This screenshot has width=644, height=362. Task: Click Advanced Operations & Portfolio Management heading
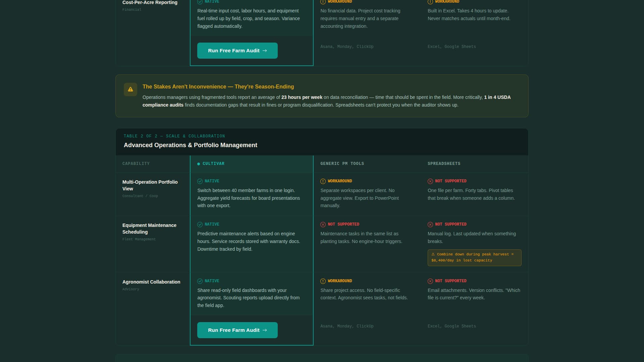[191, 145]
